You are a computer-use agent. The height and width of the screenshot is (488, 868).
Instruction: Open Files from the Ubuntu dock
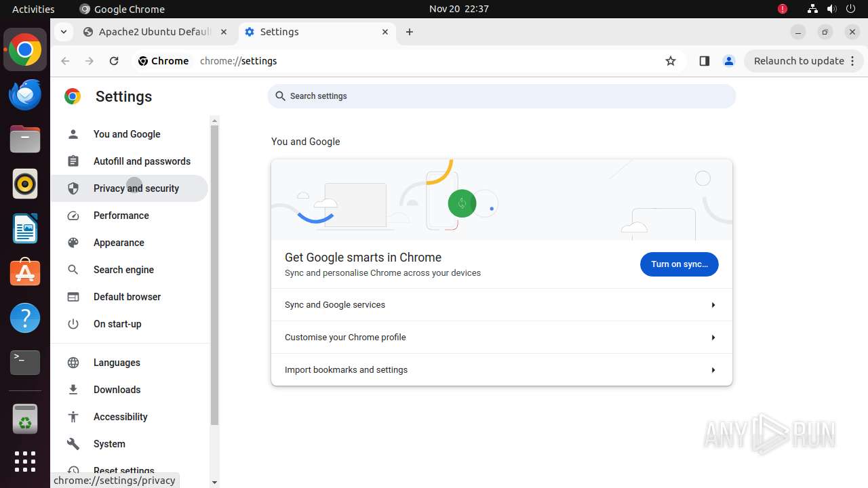point(25,140)
